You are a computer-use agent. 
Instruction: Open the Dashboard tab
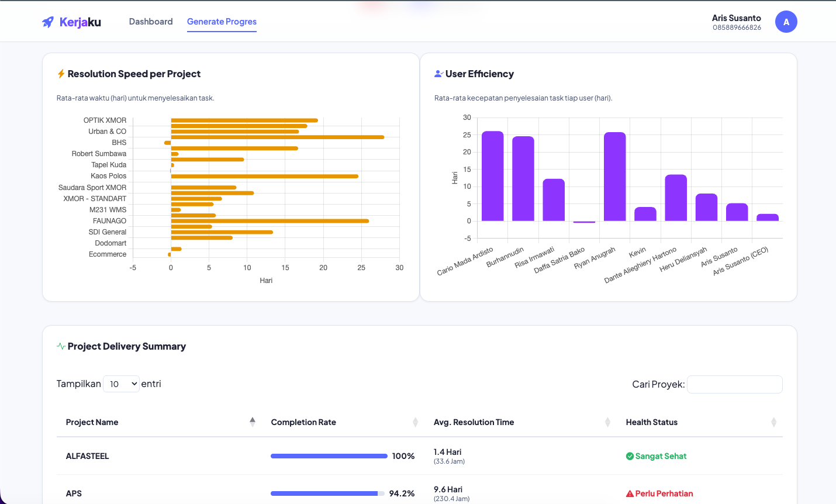coord(151,22)
